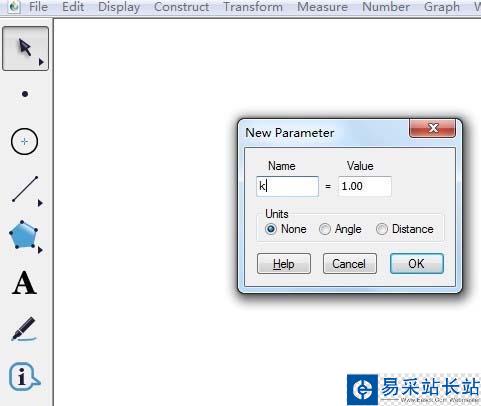Click the Name input field
The image size is (481, 406).
click(x=287, y=186)
